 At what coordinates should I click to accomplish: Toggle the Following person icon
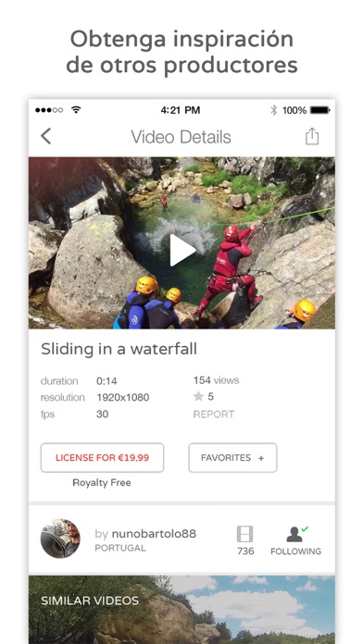pyautogui.click(x=297, y=534)
